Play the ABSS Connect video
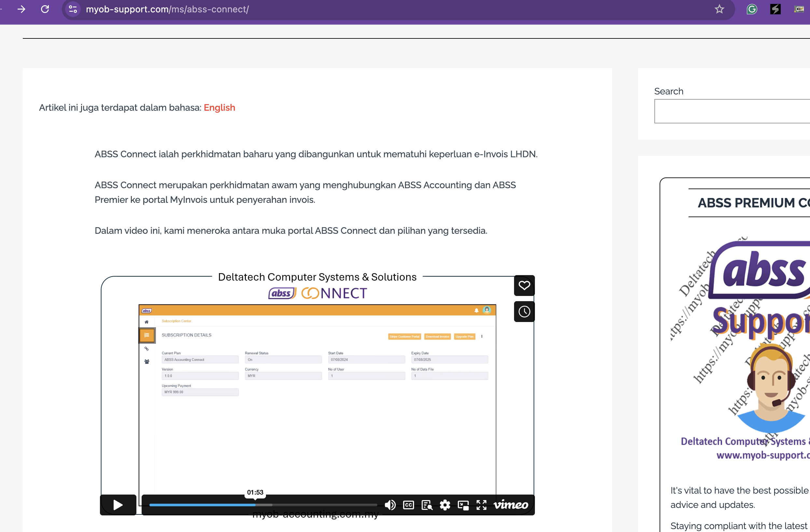This screenshot has width=810, height=532. tap(118, 505)
